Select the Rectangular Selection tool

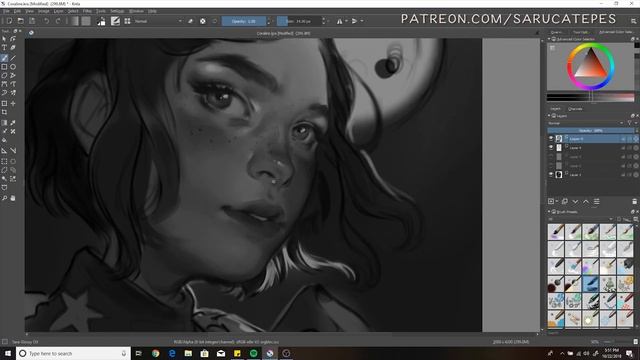4,162
